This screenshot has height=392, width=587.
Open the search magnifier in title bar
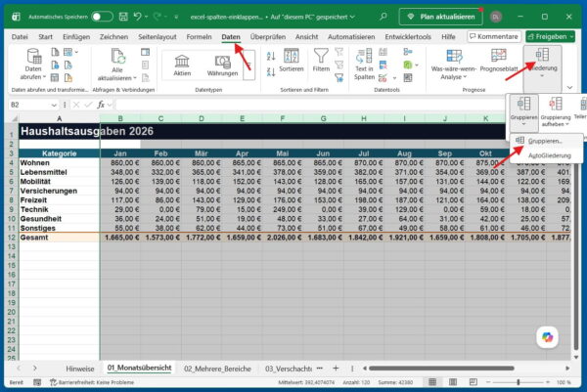click(x=383, y=17)
